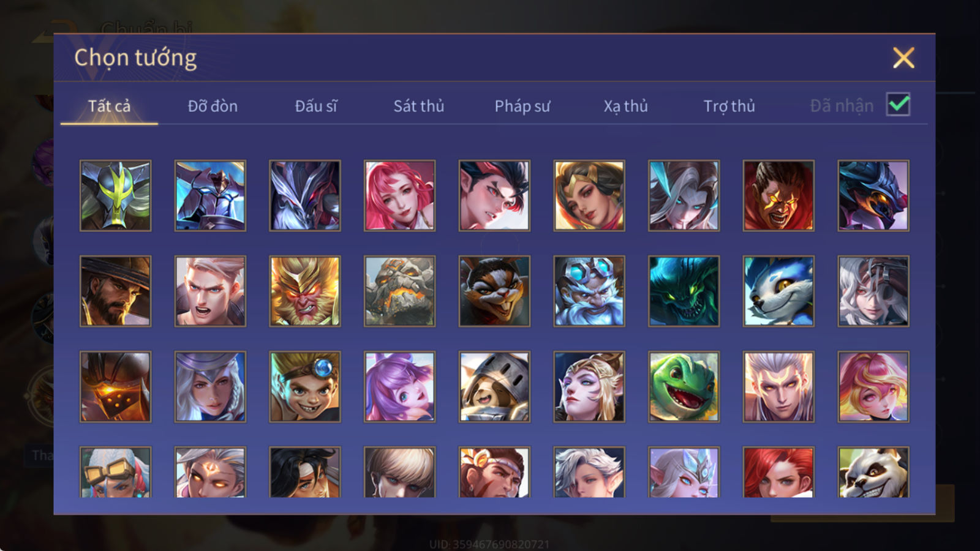Select the blue-bearded dwarf with goggles

[x=589, y=291]
